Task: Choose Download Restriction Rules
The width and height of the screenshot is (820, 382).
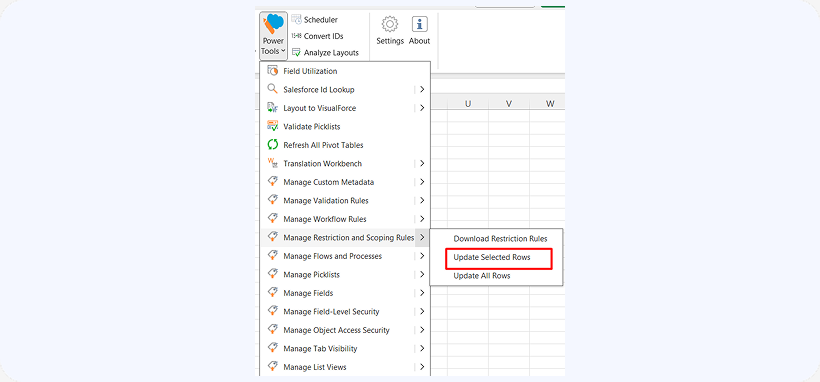Action: click(500, 239)
